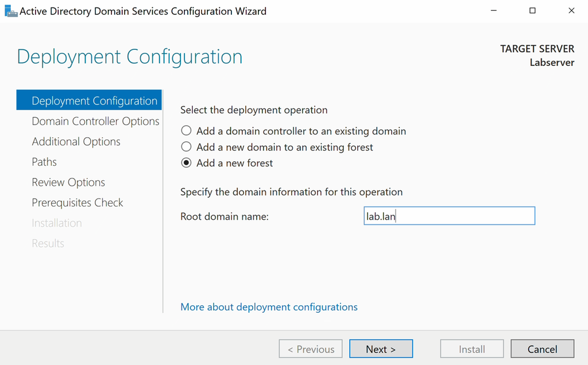588x365 pixels.
Task: Click the Install button
Action: tap(472, 349)
